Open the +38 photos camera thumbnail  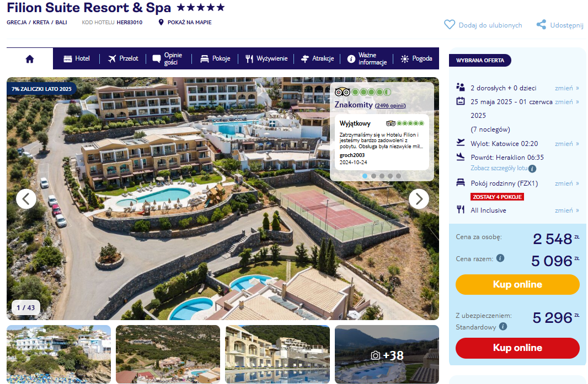(x=387, y=354)
